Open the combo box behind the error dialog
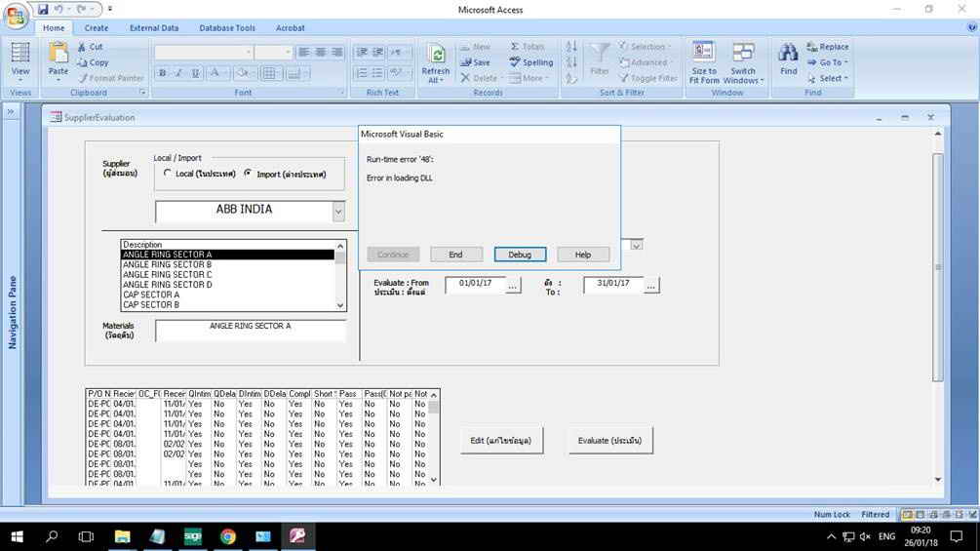 pos(636,246)
